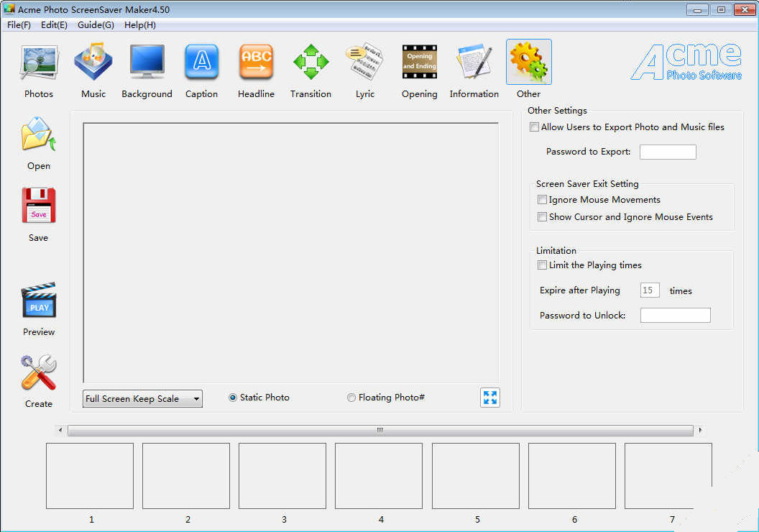Select thumbnail slot 4
759x532 pixels.
pos(379,476)
